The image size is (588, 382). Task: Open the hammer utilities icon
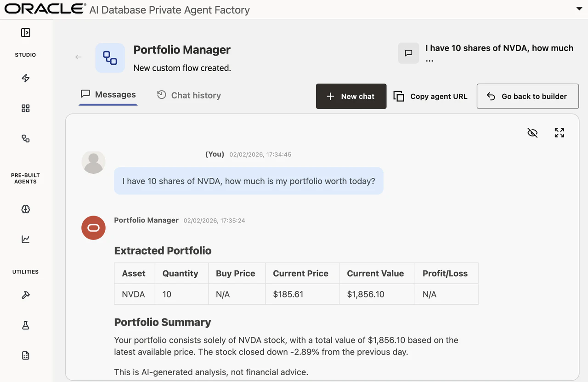[x=26, y=295]
